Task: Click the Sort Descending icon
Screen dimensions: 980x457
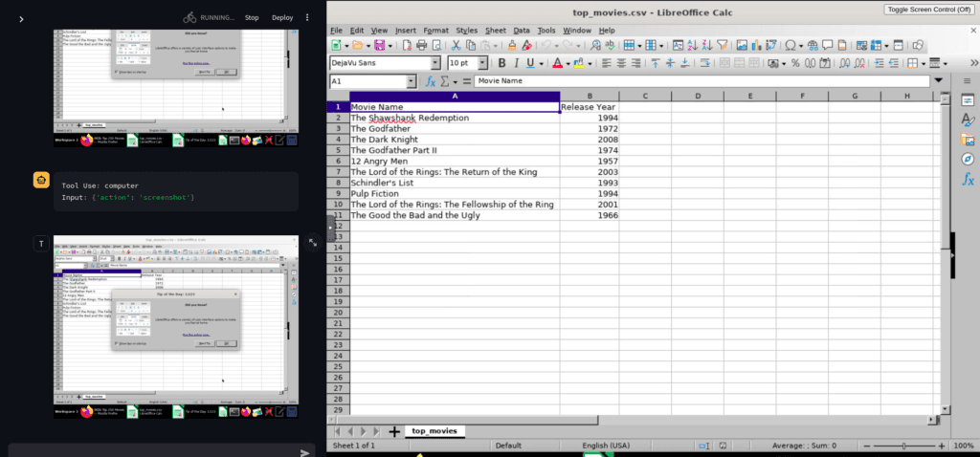Action: [x=707, y=45]
